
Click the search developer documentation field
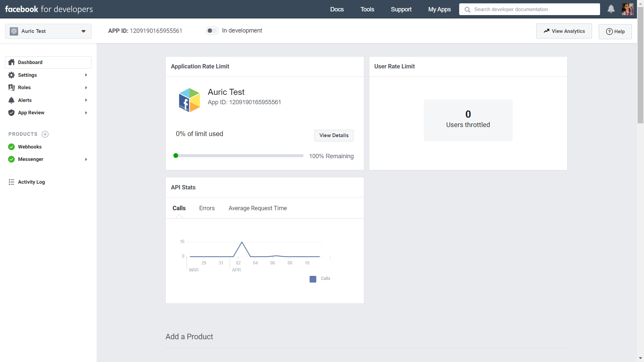tap(529, 9)
